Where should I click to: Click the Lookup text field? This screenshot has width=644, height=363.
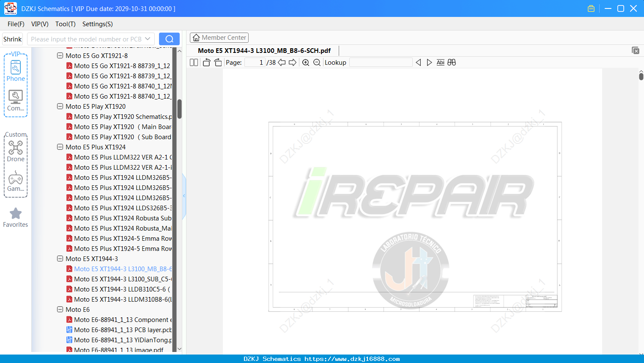coord(381,62)
